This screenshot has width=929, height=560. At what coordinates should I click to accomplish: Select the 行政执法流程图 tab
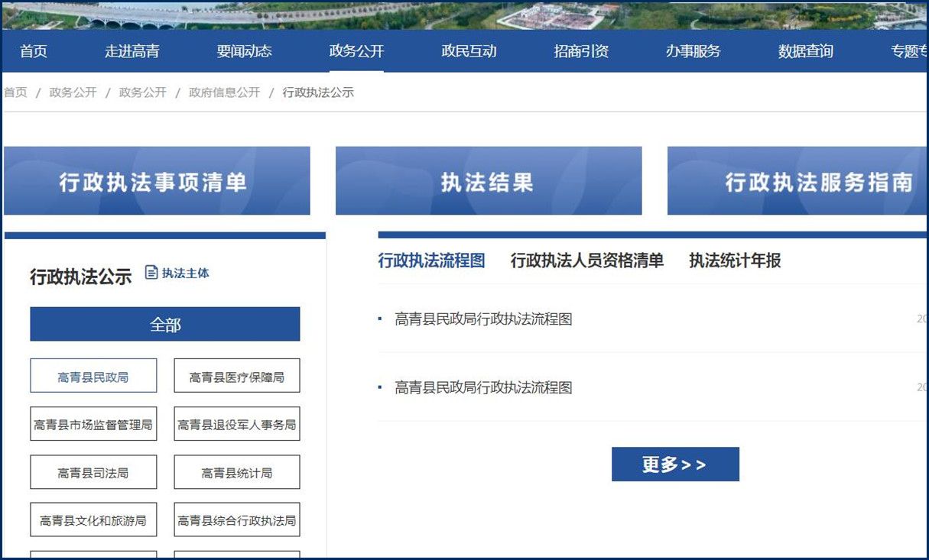point(431,261)
